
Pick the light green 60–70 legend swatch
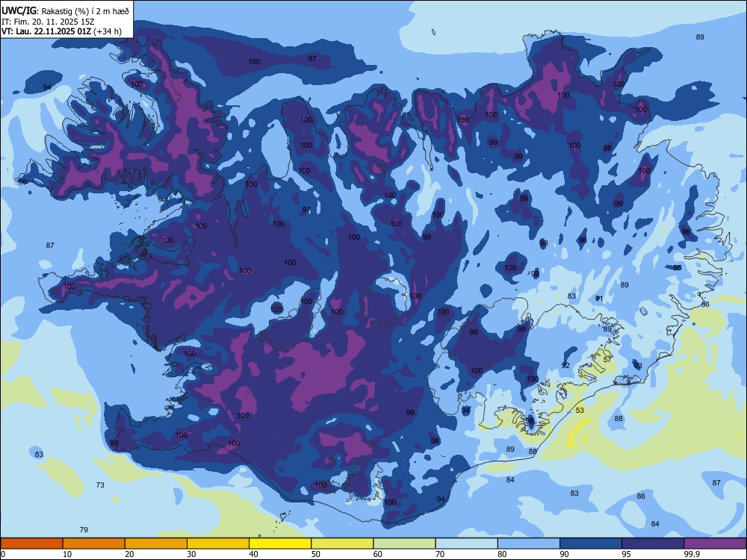(404, 544)
